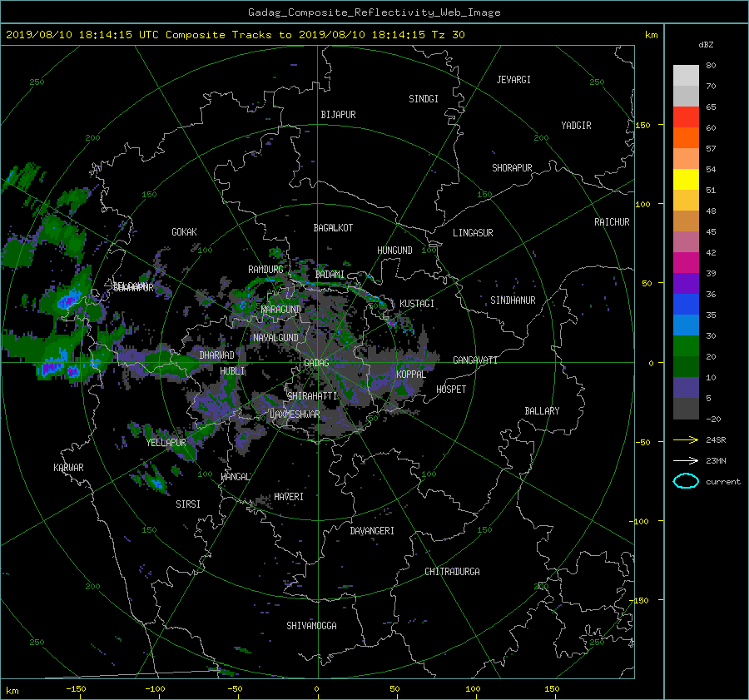Select the YADGIR city label
Image resolution: width=749 pixels, height=700 pixels.
point(576,126)
